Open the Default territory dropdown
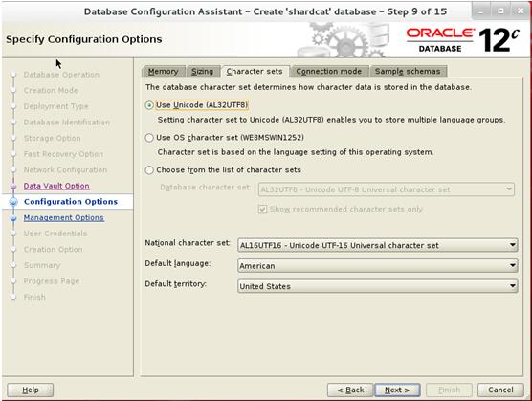This screenshot has height=401, width=532. click(378, 286)
